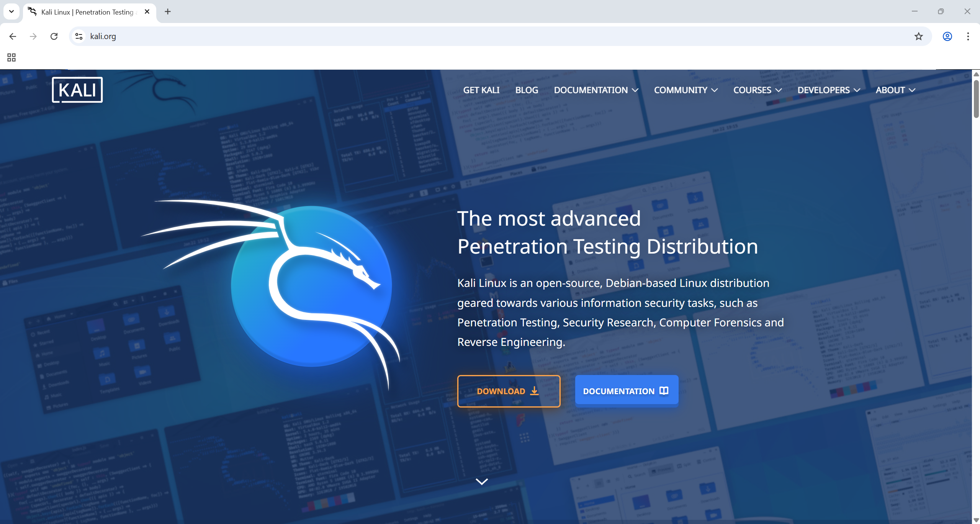Screen dimensions: 980x524
Task: Click the blue DOCUMENTATION button
Action: (x=627, y=391)
